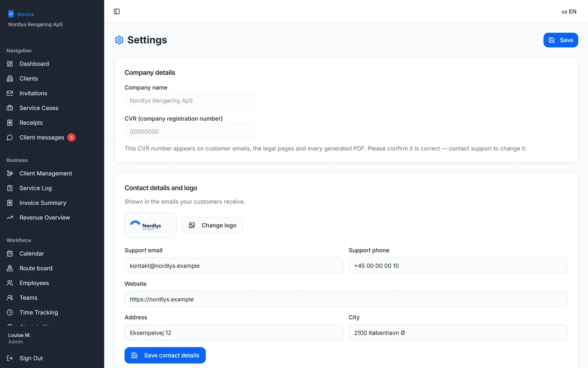Click the Support email input field
This screenshot has width=588, height=368.
[234, 265]
